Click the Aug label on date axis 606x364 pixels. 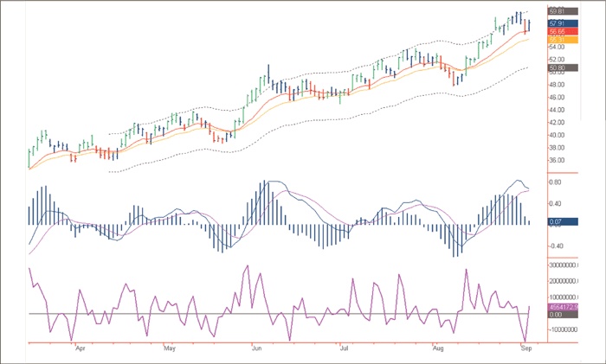tap(435, 350)
